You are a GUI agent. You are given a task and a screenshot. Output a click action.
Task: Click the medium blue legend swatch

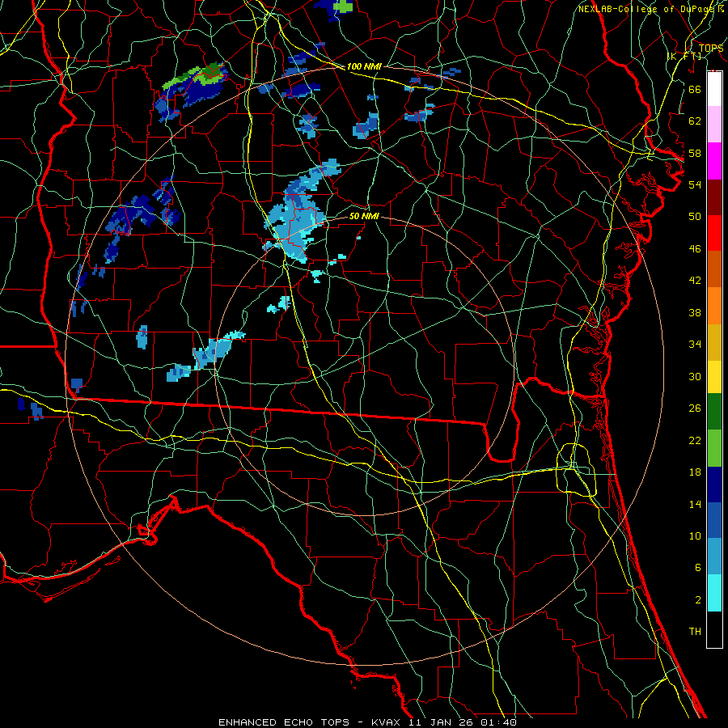click(714, 520)
